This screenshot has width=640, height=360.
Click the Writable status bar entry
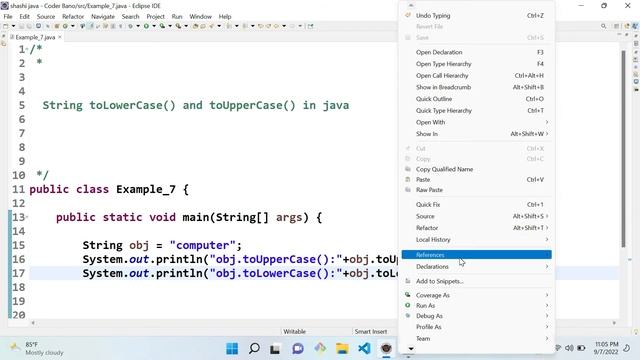(294, 331)
